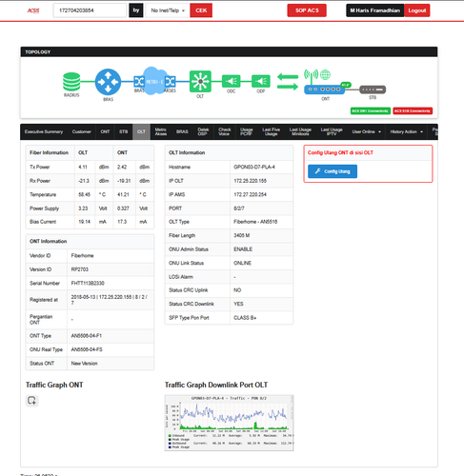This screenshot has height=476, width=464.
Task: Click the STB device icon in topology
Action: tap(373, 89)
